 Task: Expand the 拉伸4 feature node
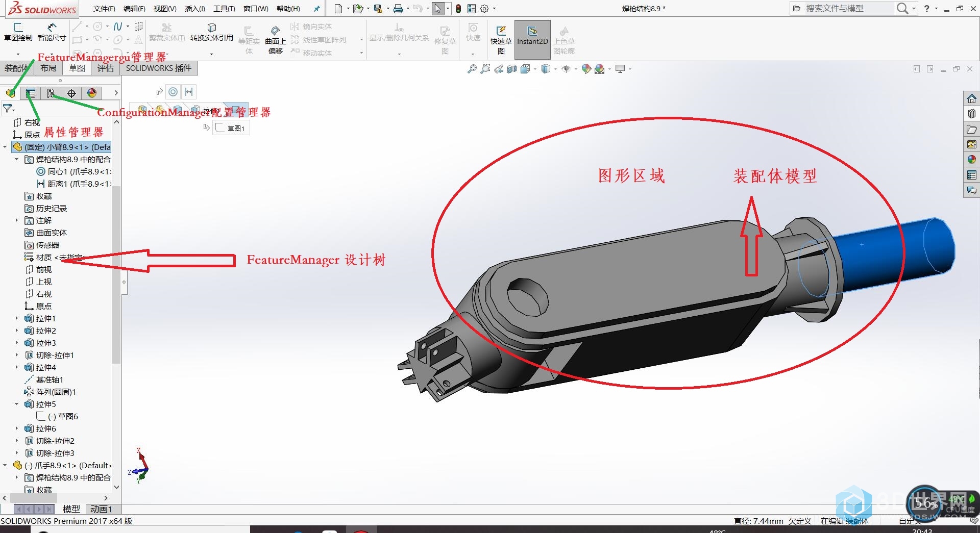click(16, 367)
